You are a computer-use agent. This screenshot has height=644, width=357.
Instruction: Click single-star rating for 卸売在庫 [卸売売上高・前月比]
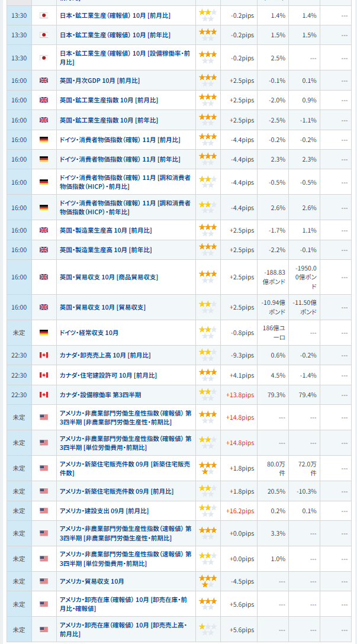coord(207,629)
